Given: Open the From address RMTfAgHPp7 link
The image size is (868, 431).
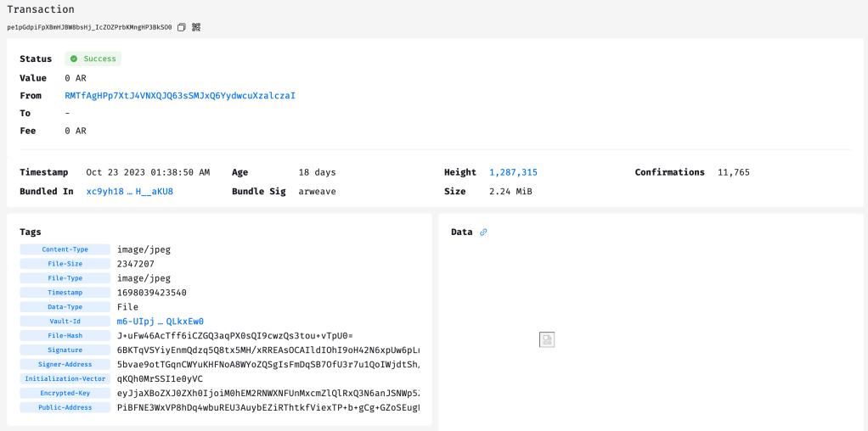Looking at the screenshot, I should tap(180, 96).
